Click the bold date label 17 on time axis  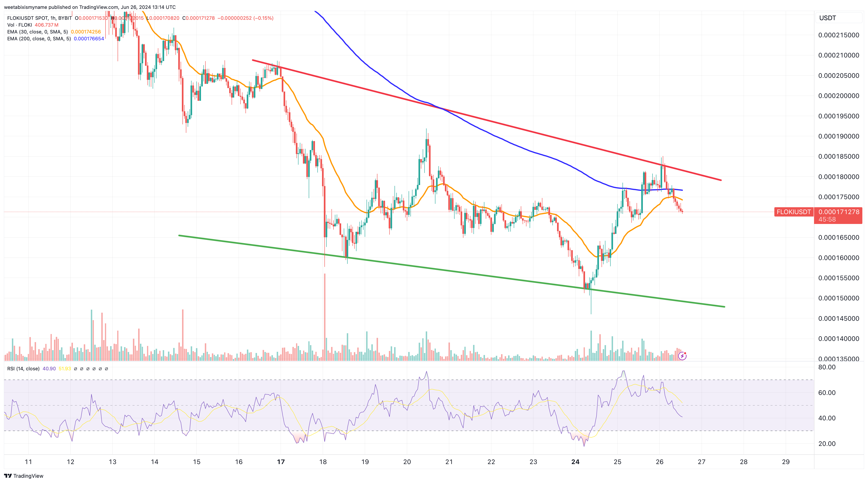click(281, 462)
